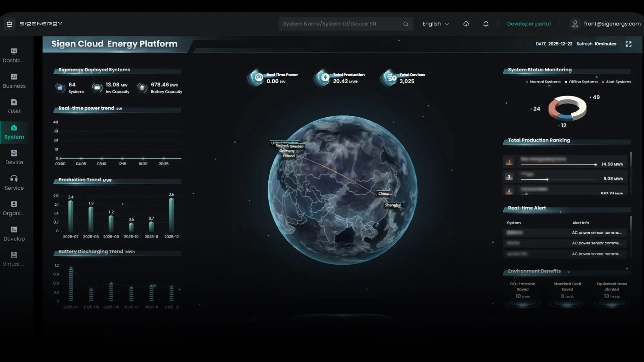Toggle the Normal Systems legend entry

543,82
